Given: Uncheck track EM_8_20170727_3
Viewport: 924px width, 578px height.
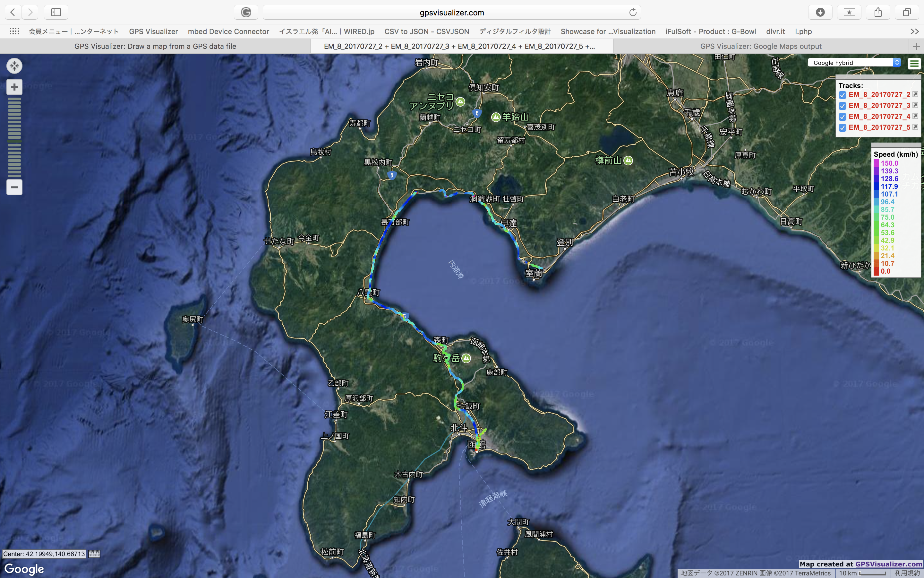Looking at the screenshot, I should [842, 106].
